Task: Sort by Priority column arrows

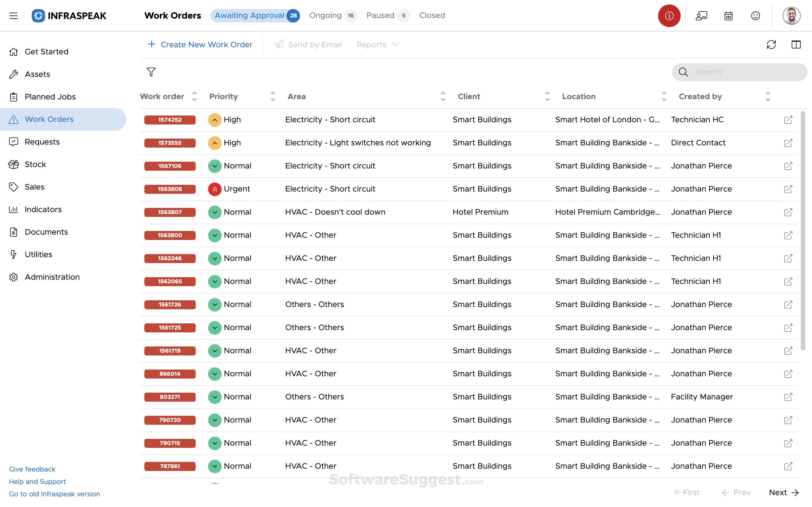Action: click(273, 97)
